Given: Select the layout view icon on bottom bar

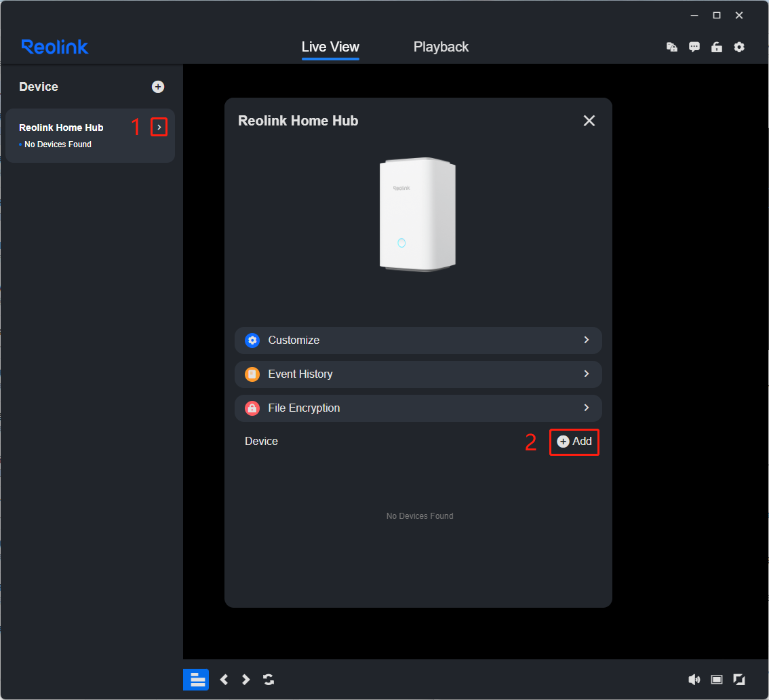Looking at the screenshot, I should coord(196,679).
